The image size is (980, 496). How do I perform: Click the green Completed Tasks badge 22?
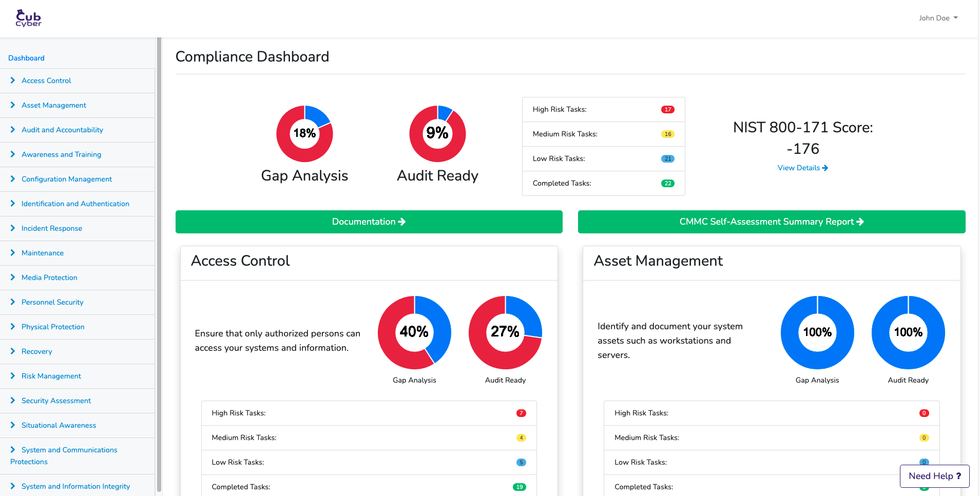pos(667,183)
